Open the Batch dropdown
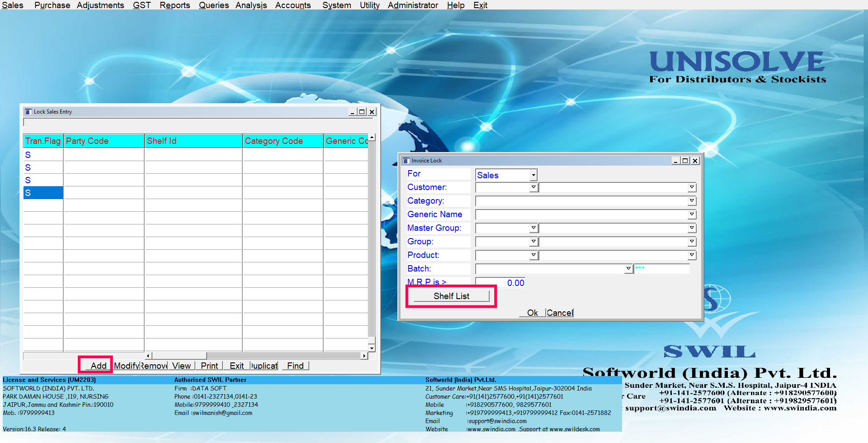868x443 pixels. [628, 269]
